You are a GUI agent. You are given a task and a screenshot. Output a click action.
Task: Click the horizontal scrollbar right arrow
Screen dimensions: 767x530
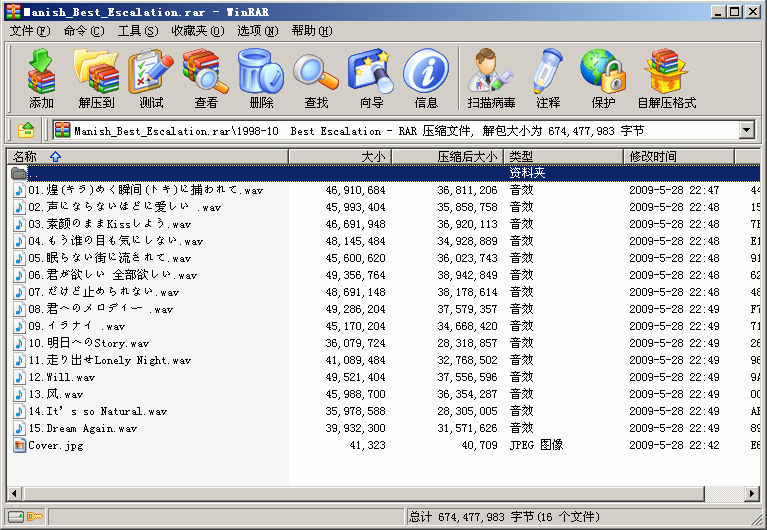[x=752, y=493]
